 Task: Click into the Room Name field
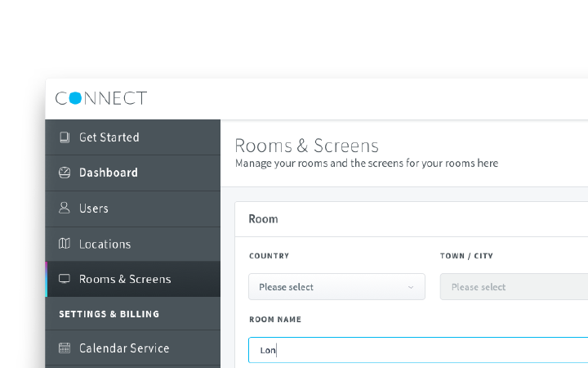pos(418,350)
